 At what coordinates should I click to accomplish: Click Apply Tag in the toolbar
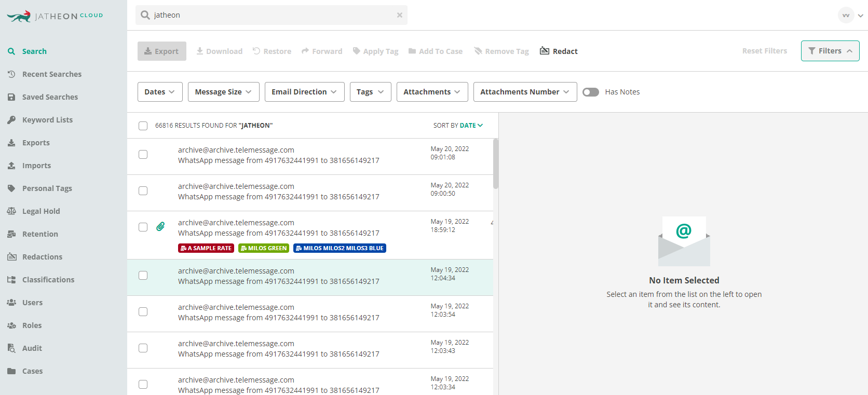(375, 51)
